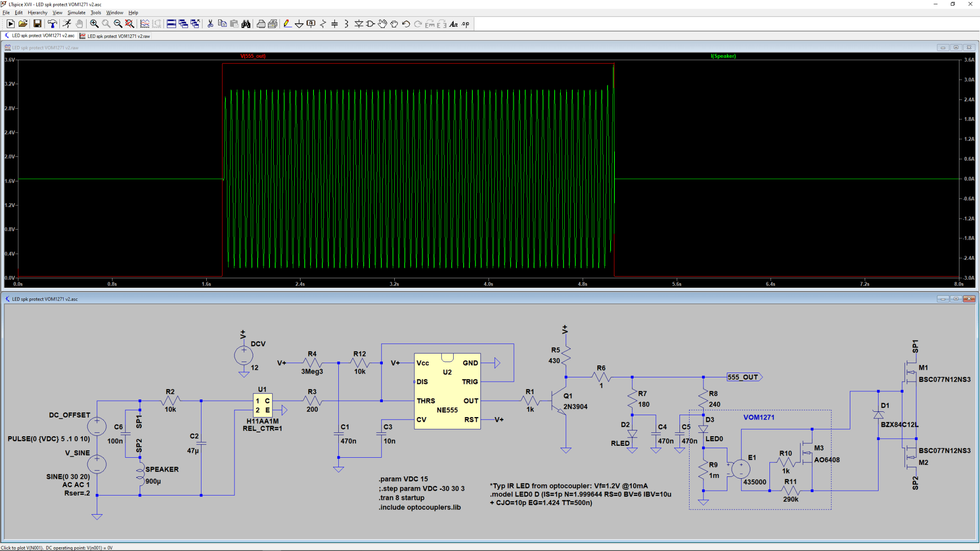Click the PULSE(0 {VDC} 5 .1 0 10) source text
The height and width of the screenshot is (551, 980).
(49, 439)
